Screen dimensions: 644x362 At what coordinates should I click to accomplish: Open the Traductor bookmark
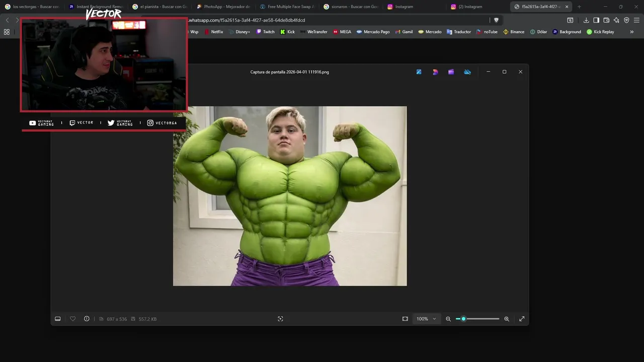click(459, 32)
